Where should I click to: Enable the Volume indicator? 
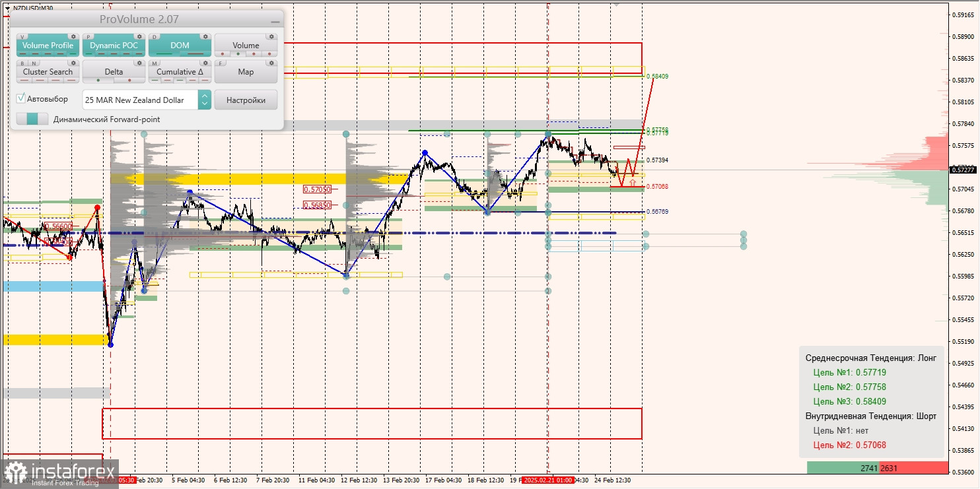246,46
